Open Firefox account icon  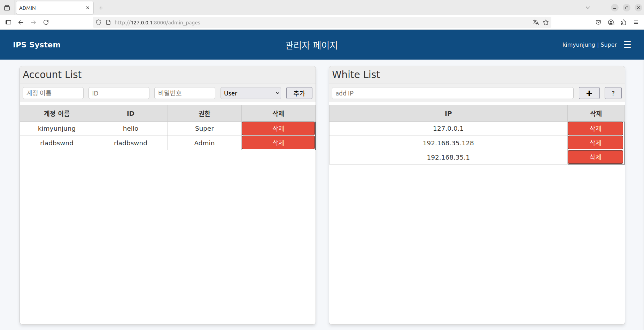pyautogui.click(x=611, y=22)
